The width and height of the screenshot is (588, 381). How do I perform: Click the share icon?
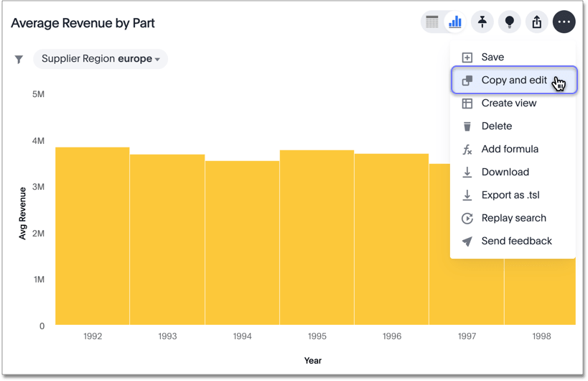point(537,22)
